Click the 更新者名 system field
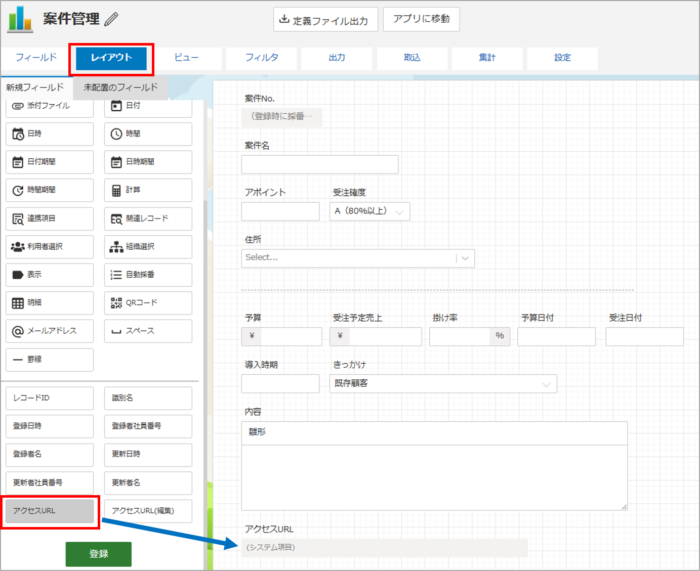This screenshot has width=700, height=571. pos(148,483)
